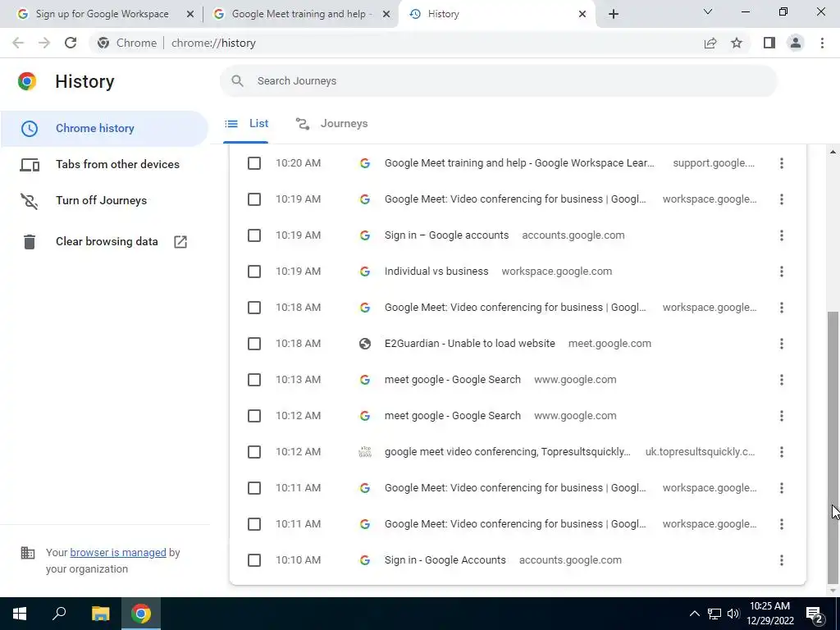Close the Google Meet training and help tab
The height and width of the screenshot is (630, 840).
[386, 14]
